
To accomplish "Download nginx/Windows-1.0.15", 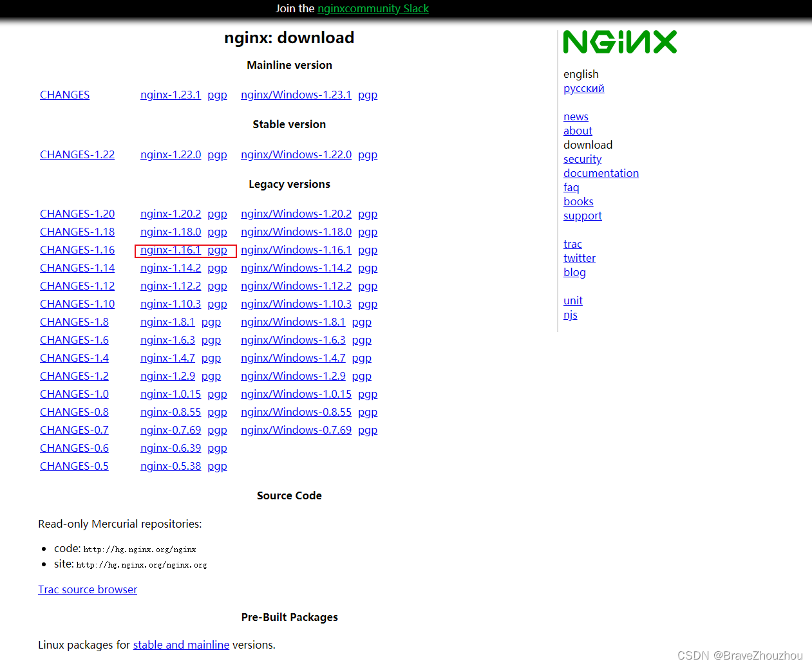I will 296,394.
